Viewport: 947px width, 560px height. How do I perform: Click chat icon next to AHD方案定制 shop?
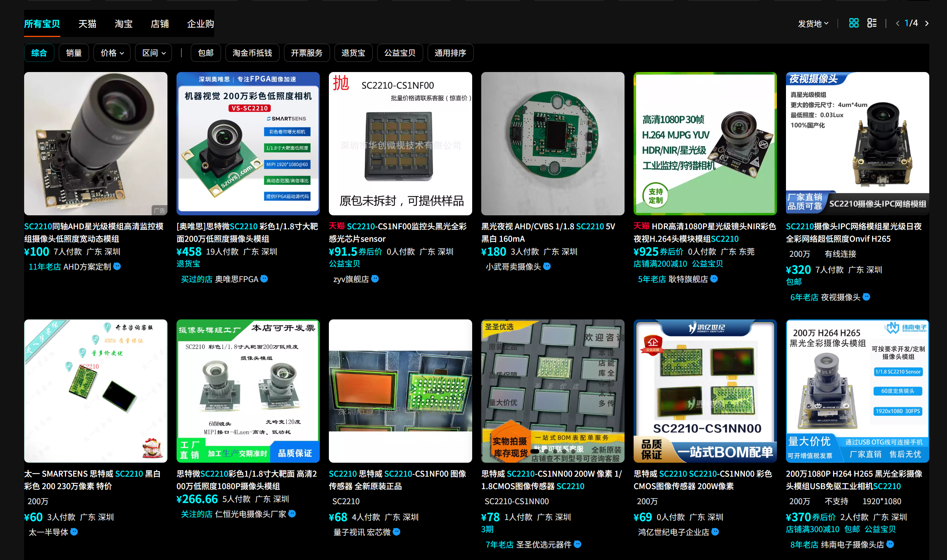(117, 266)
